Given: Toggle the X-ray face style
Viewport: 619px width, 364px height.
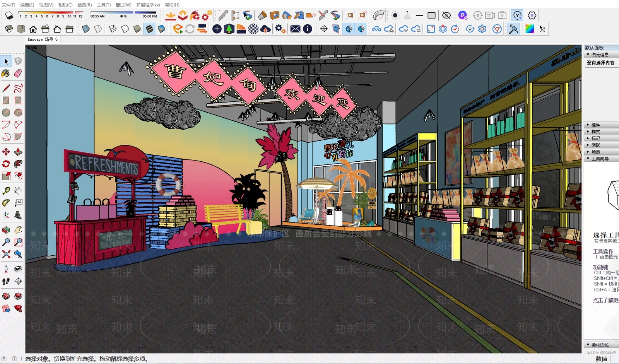Looking at the screenshot, I should [86, 29].
